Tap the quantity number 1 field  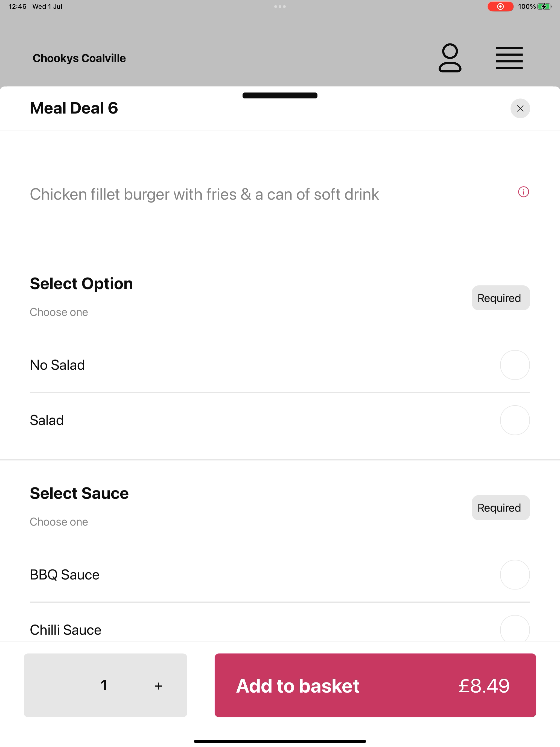pyautogui.click(x=104, y=685)
